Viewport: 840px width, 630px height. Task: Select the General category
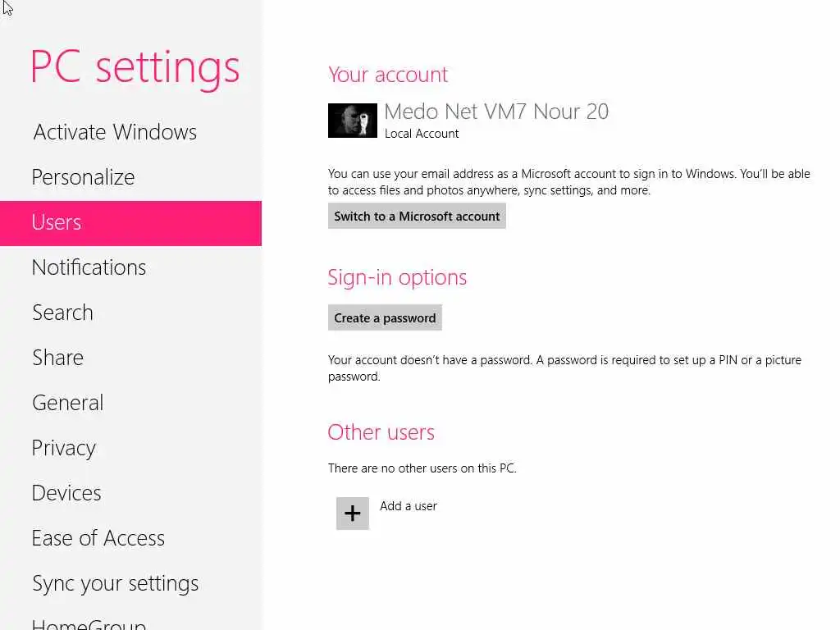point(130,402)
